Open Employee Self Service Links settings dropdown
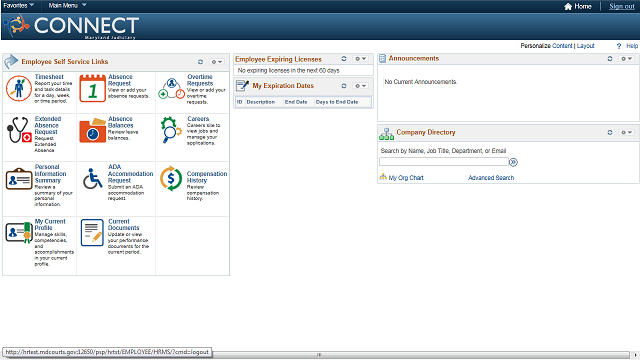640x360 pixels. click(217, 62)
